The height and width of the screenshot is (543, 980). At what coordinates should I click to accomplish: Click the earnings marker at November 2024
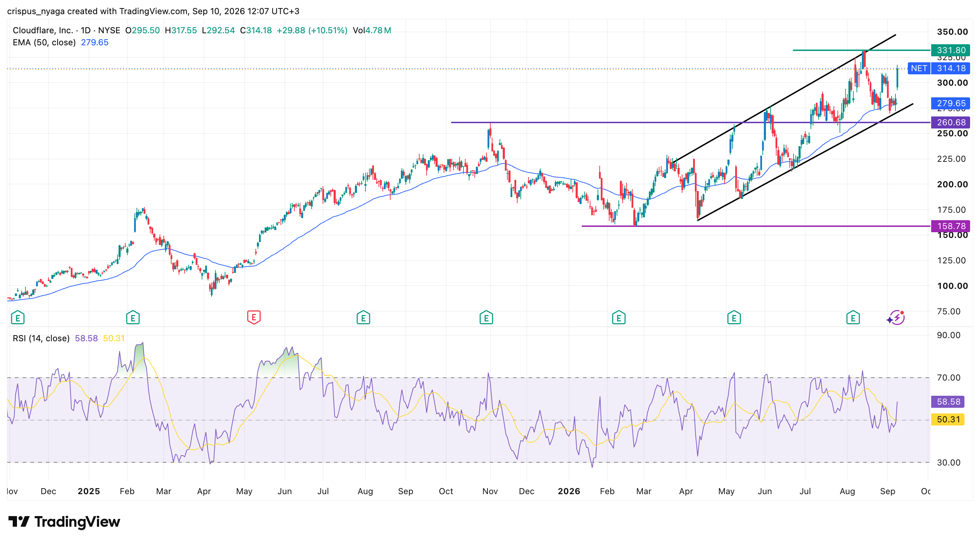(x=17, y=318)
